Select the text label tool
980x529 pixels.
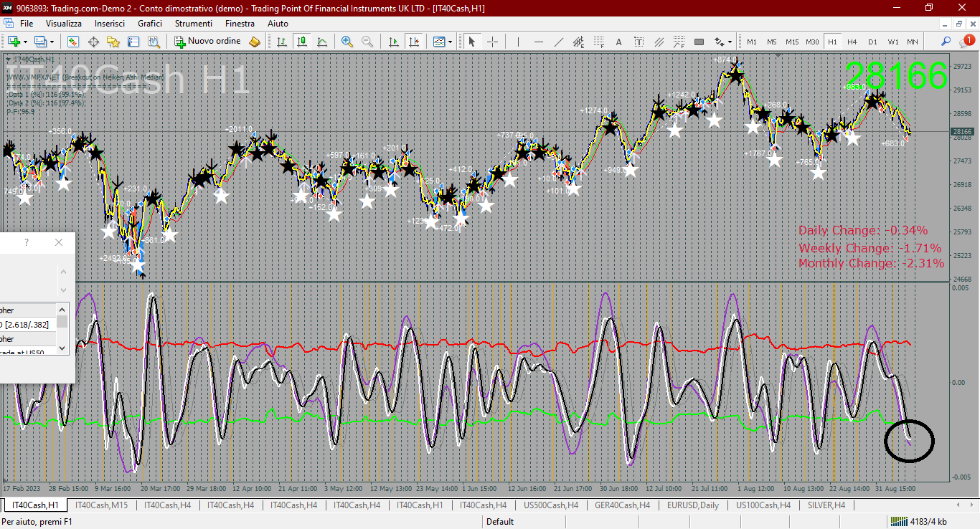tap(639, 42)
